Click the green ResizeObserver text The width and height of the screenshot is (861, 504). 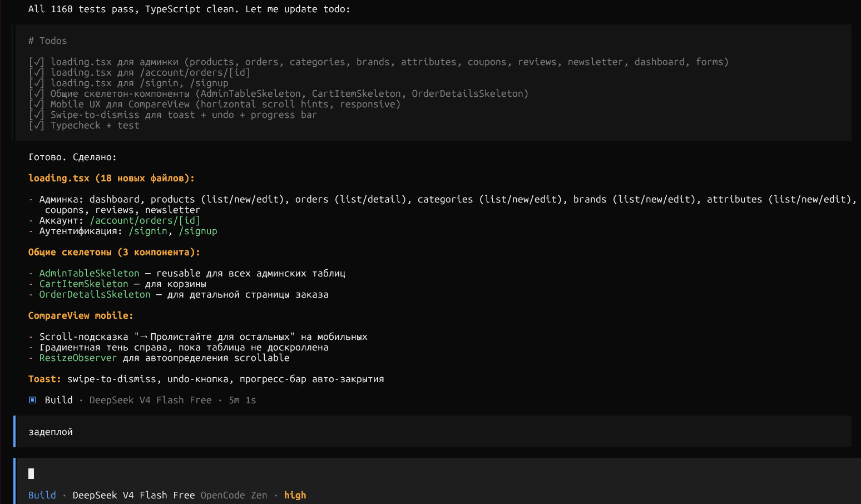[78, 358]
